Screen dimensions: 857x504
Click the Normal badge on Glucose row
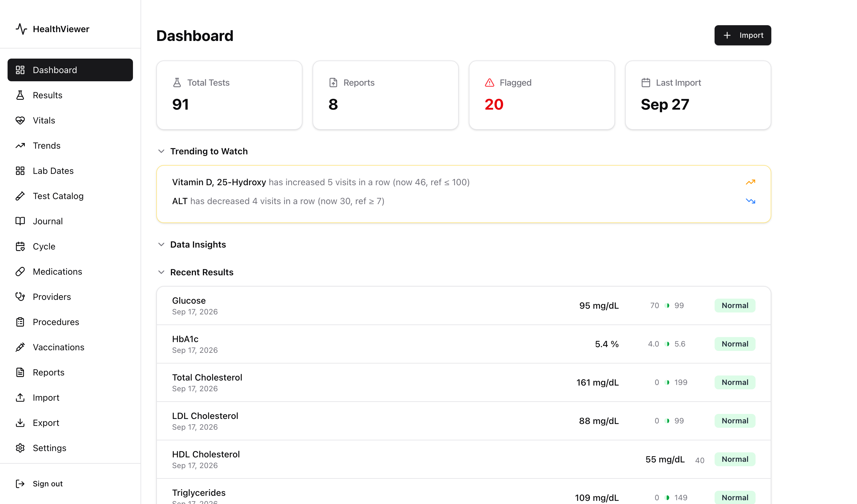(x=735, y=306)
